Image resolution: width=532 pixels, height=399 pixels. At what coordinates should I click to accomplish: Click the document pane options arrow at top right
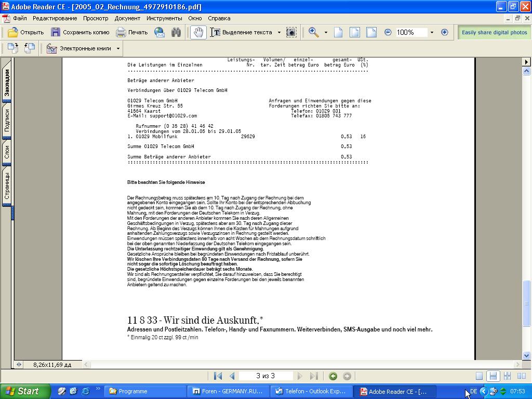(526, 62)
